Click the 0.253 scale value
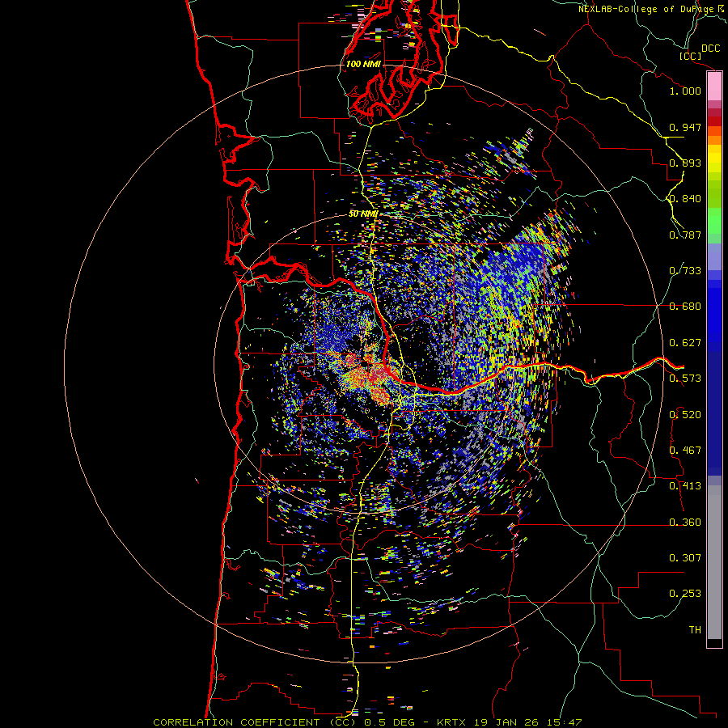 point(685,594)
